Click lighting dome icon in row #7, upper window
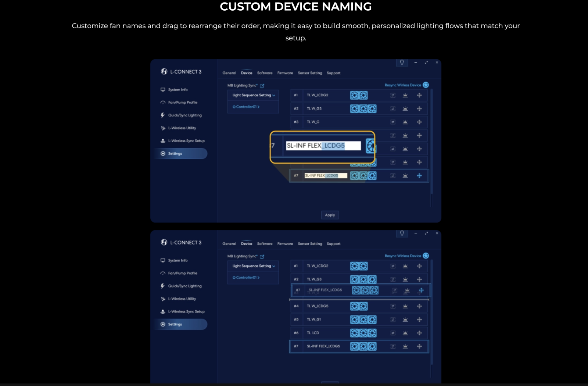This screenshot has height=386, width=588. coord(405,176)
